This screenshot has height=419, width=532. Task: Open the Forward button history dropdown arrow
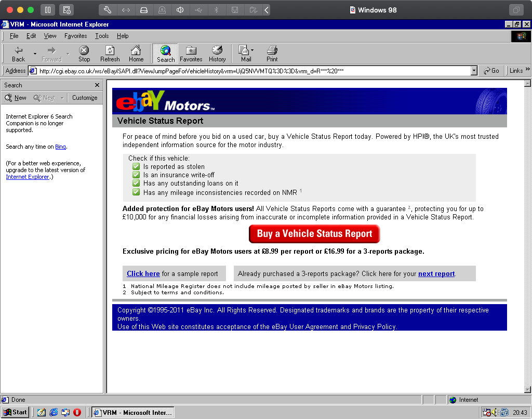click(68, 54)
